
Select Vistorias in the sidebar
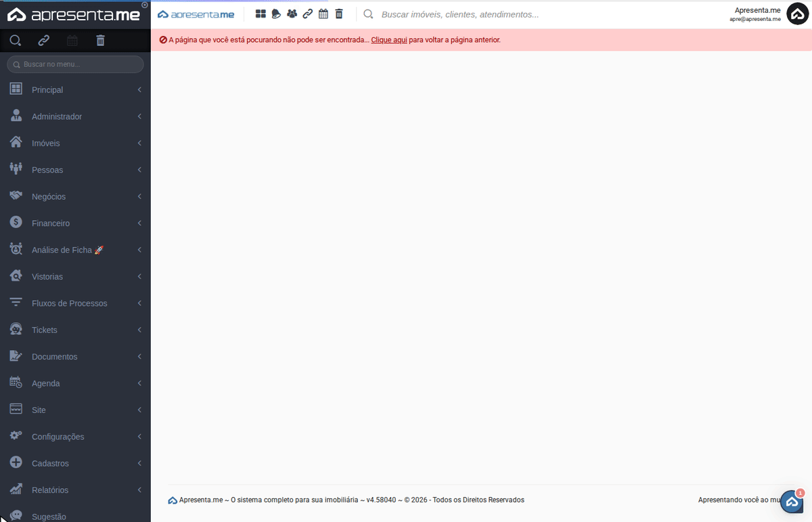[47, 277]
